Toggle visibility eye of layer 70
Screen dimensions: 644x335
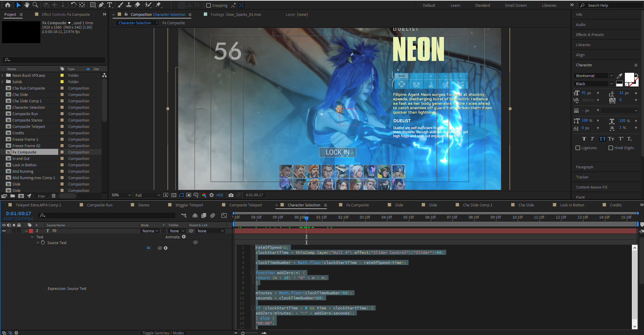click(x=4, y=231)
